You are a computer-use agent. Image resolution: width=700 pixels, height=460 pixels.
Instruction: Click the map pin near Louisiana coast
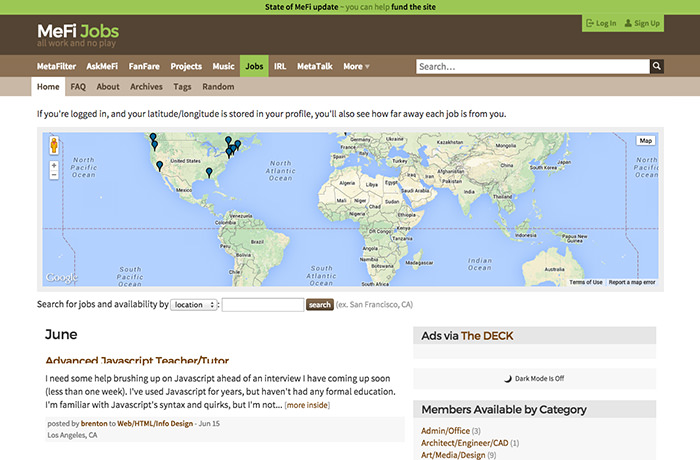(x=209, y=172)
